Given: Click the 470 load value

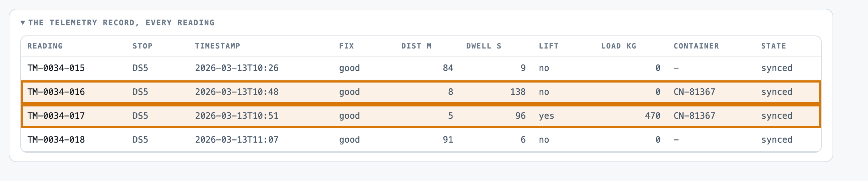Looking at the screenshot, I should pyautogui.click(x=652, y=116).
